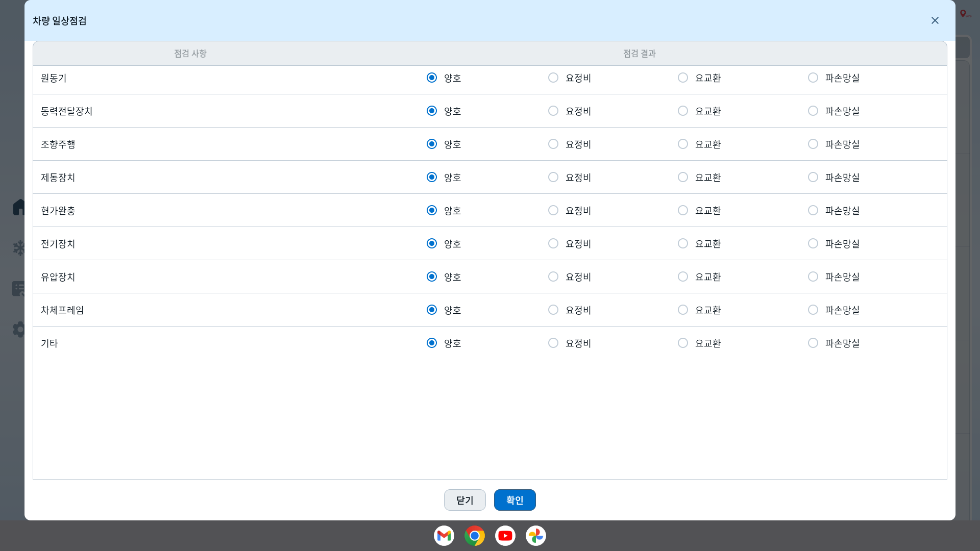
Task: Set 차체프레임 to 요정비
Action: pyautogui.click(x=553, y=310)
